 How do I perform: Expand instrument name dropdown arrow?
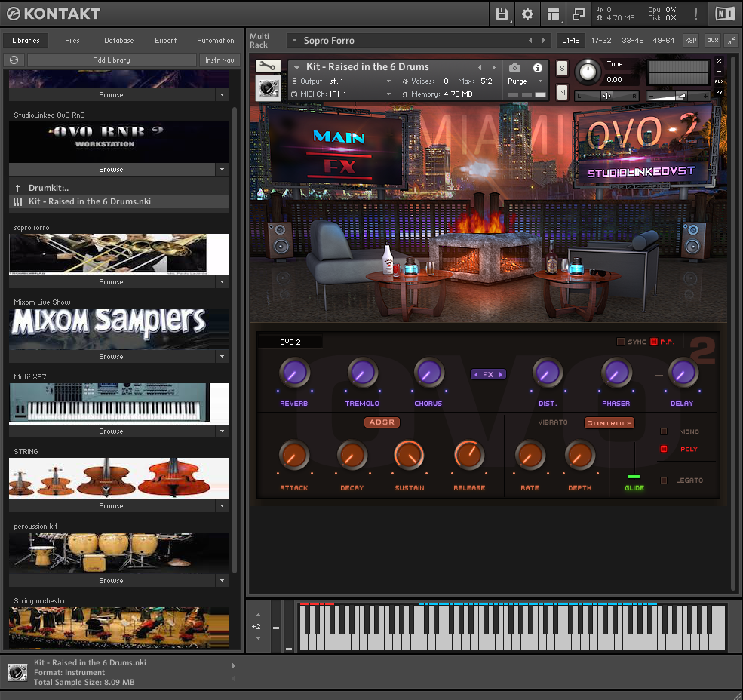pos(296,67)
